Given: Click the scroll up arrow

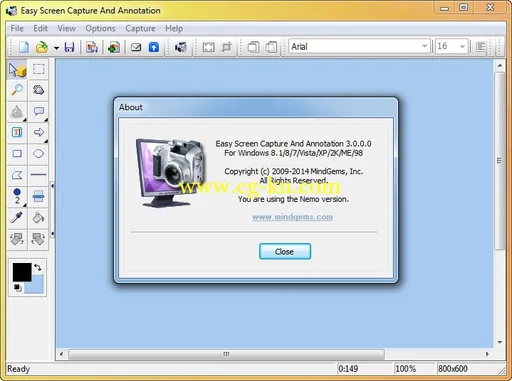Looking at the screenshot, I should [x=500, y=65].
